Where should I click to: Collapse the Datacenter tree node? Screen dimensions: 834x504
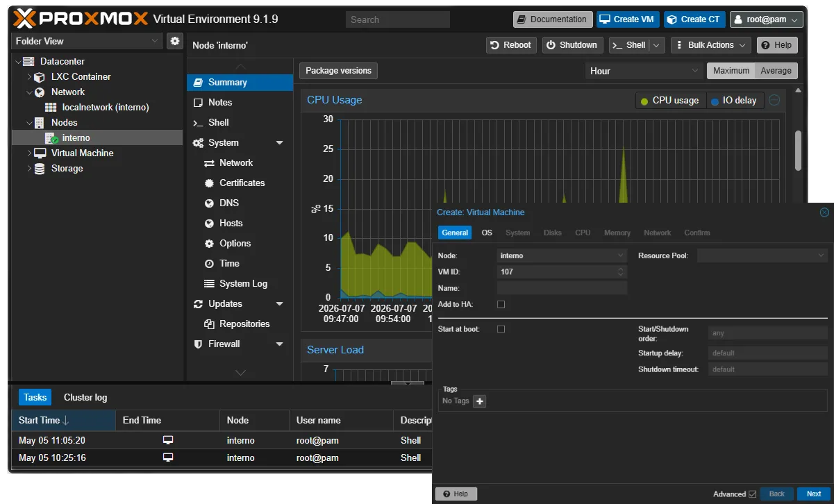18,62
